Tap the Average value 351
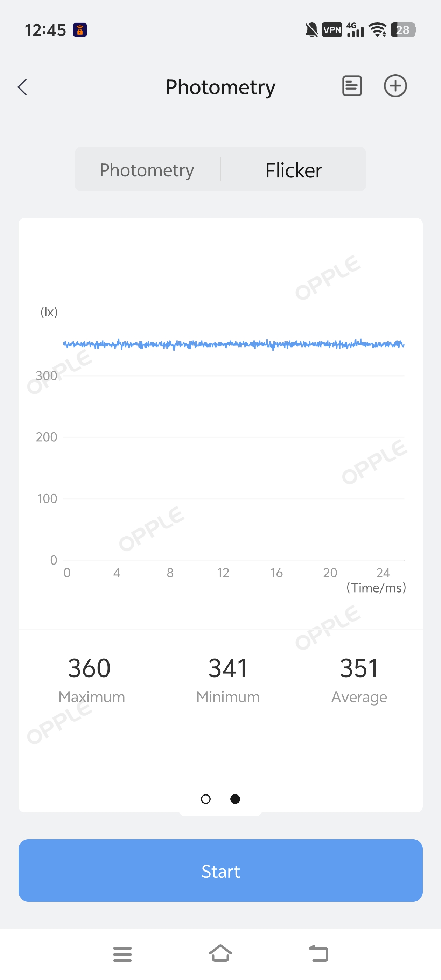Image resolution: width=441 pixels, height=980 pixels. [359, 668]
